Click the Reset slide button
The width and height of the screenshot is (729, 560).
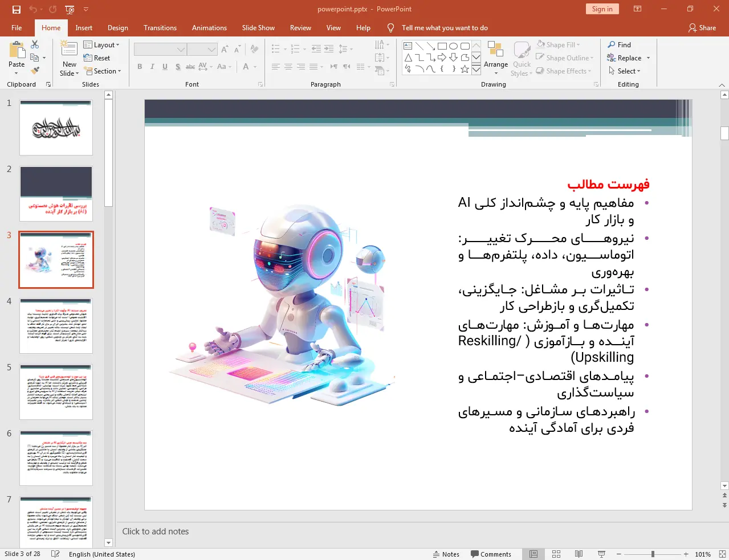[97, 58]
